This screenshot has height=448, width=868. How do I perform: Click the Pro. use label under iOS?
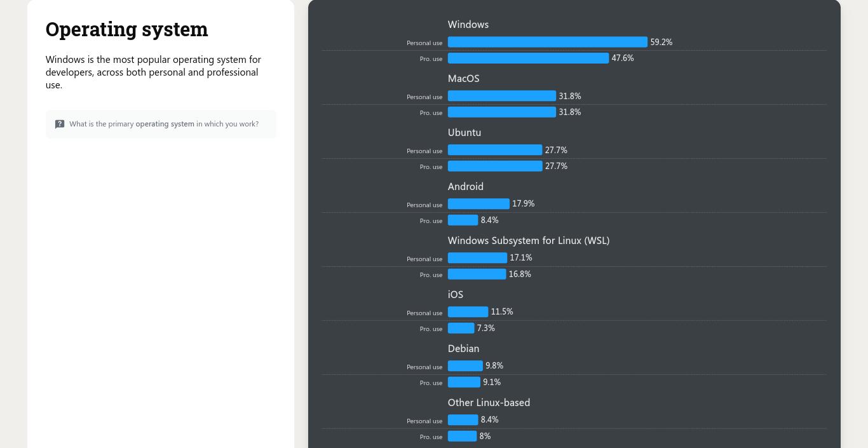[x=431, y=329]
